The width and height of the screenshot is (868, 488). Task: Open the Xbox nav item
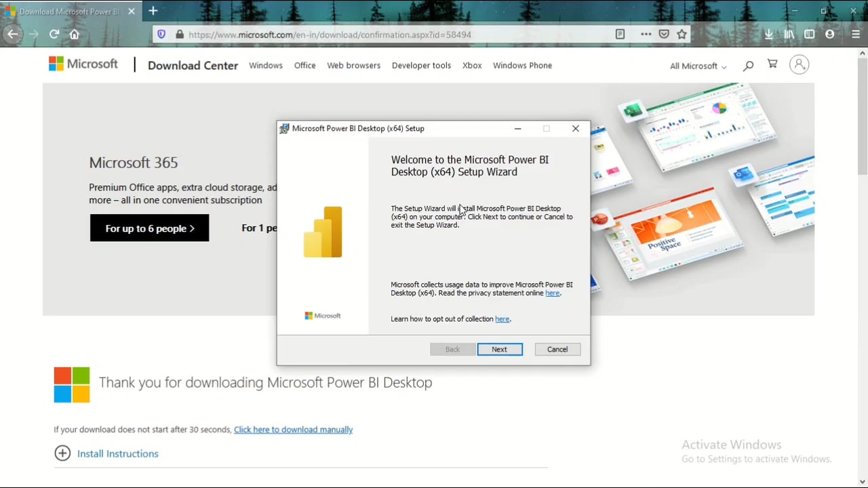pos(472,65)
